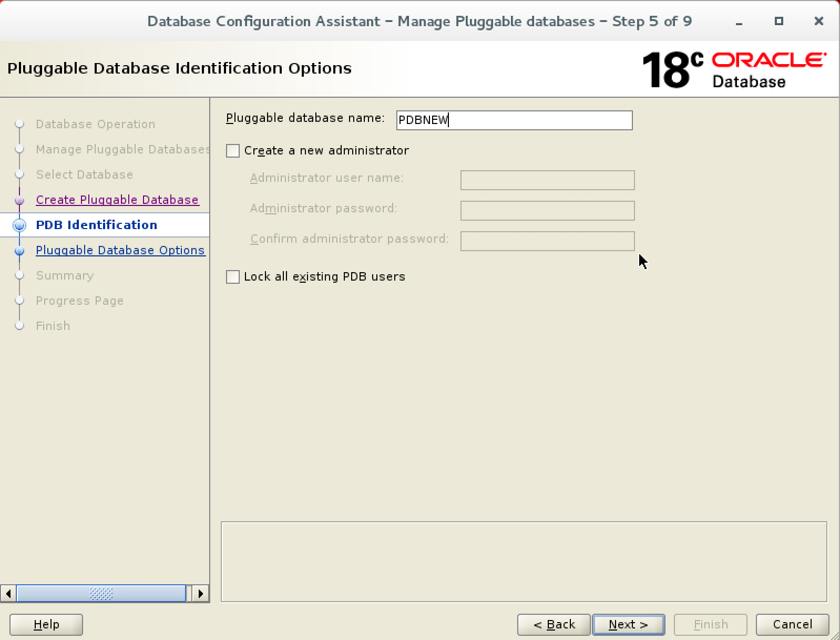Cancel the configuration wizard
The width and height of the screenshot is (840, 640).
(x=792, y=624)
